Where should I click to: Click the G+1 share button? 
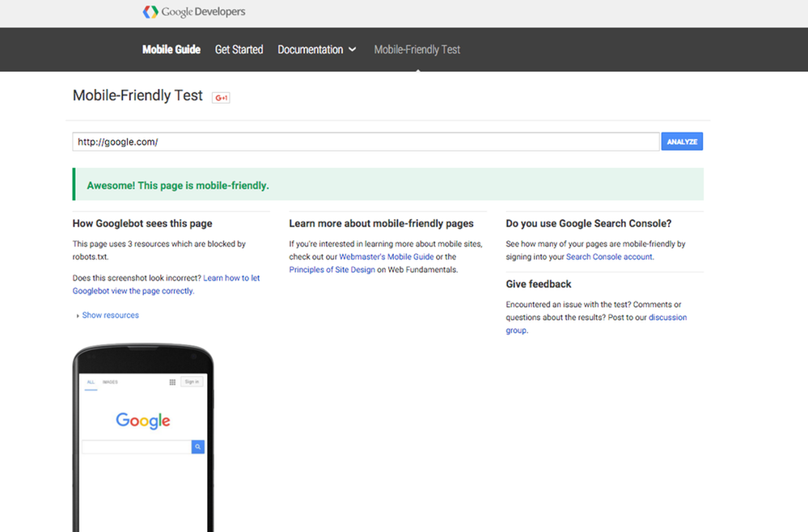tap(221, 98)
